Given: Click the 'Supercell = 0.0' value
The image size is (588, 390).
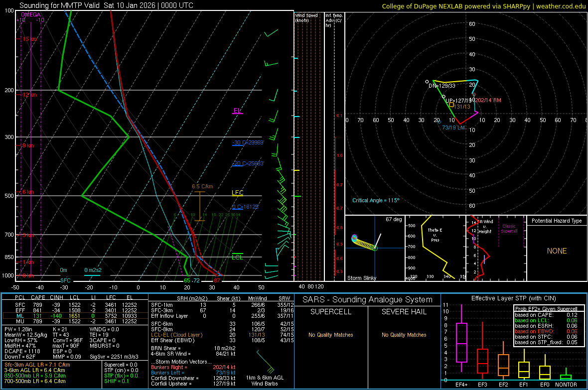Looking at the screenshot, I should [121, 365].
